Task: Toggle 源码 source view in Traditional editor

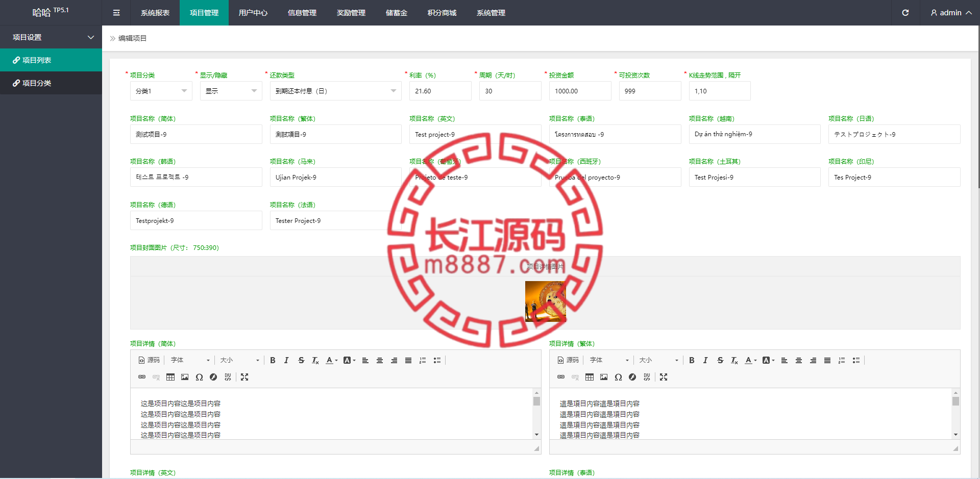Action: [x=568, y=360]
